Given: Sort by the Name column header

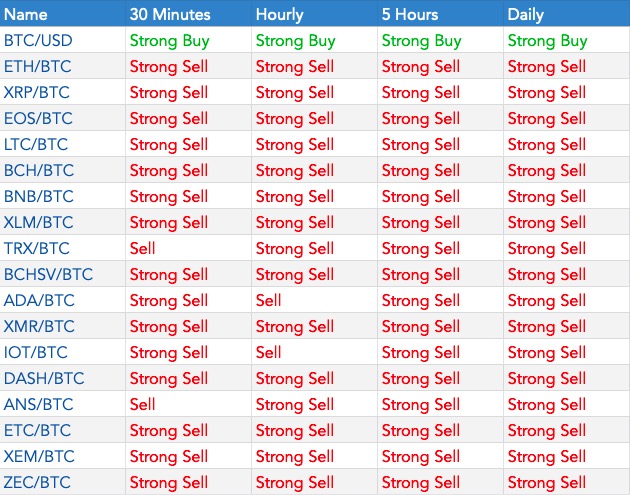Looking at the screenshot, I should point(27,15).
